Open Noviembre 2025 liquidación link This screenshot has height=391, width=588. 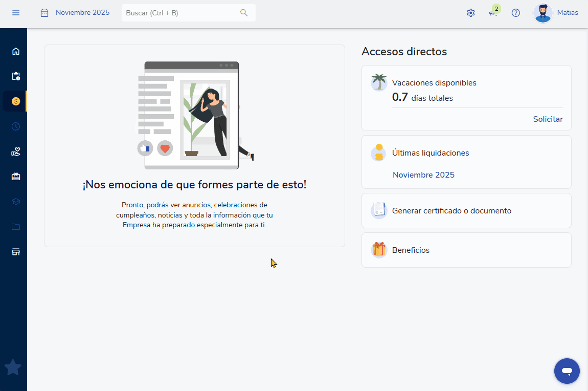(x=423, y=175)
